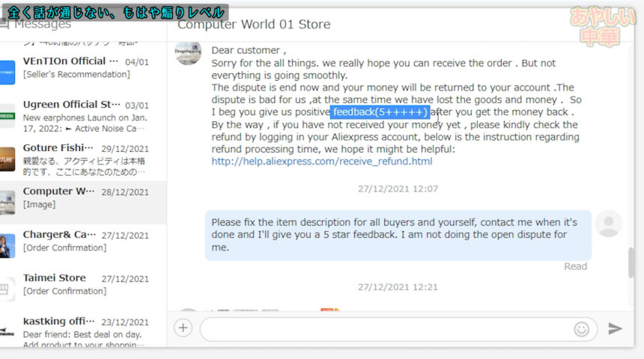Open the help.aliexpress.com receive_refund link
Image resolution: width=644 pixels, height=359 pixels.
321,161
